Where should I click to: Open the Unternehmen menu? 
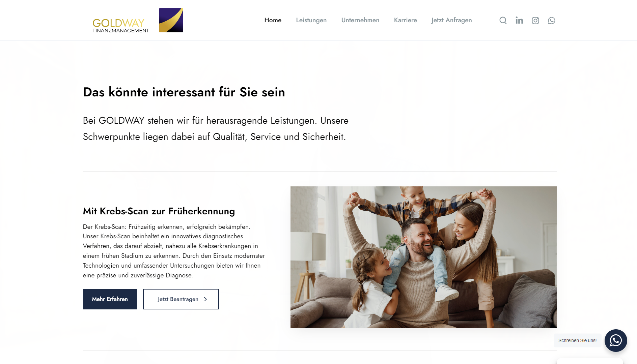coord(360,20)
